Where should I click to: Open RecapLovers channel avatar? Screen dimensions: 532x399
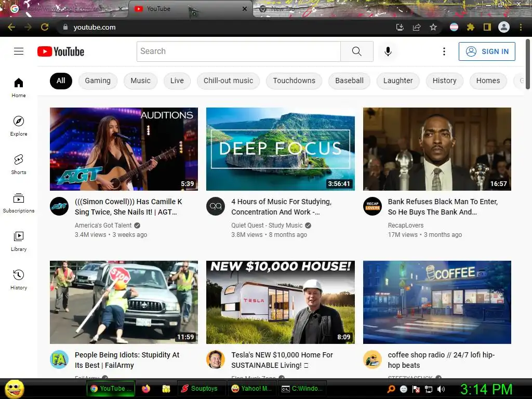click(373, 206)
